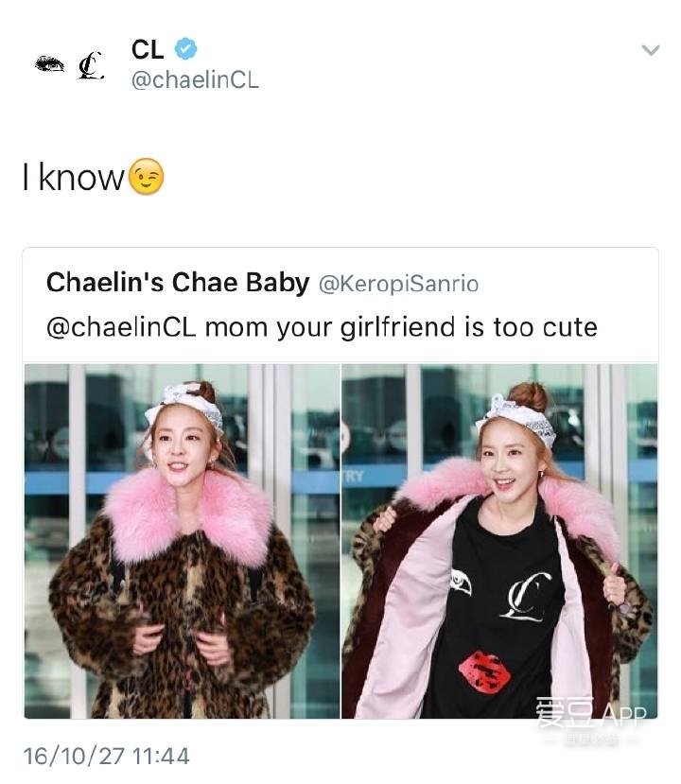Click the eyelash eye icon in avatar
The width and height of the screenshot is (681, 784).
49,64
